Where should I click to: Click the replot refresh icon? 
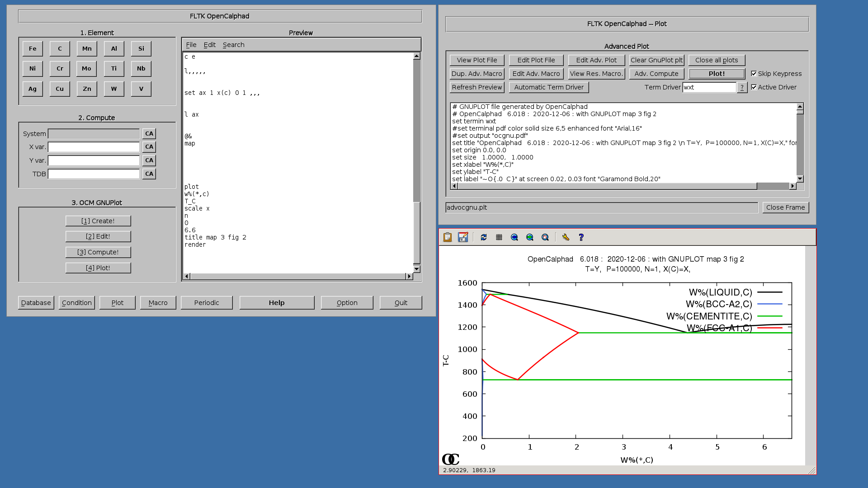[x=484, y=237]
